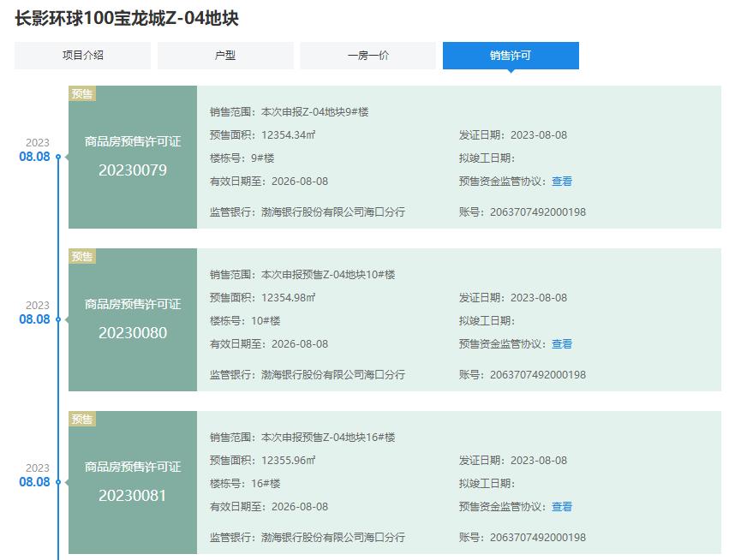735x560 pixels.
Task: Click the 预售 badge on permit 20230079
Action: point(83,94)
